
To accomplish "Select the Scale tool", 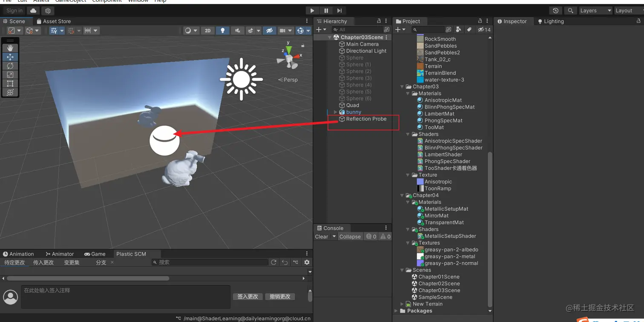I will pos(10,75).
